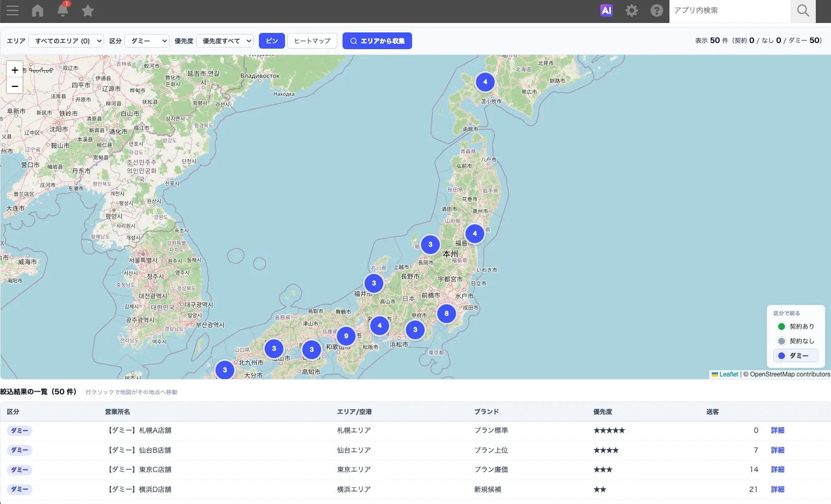Image resolution: width=831 pixels, height=504 pixels.
Task: Click the ダミー badge in 横浜 row
Action: click(19, 489)
